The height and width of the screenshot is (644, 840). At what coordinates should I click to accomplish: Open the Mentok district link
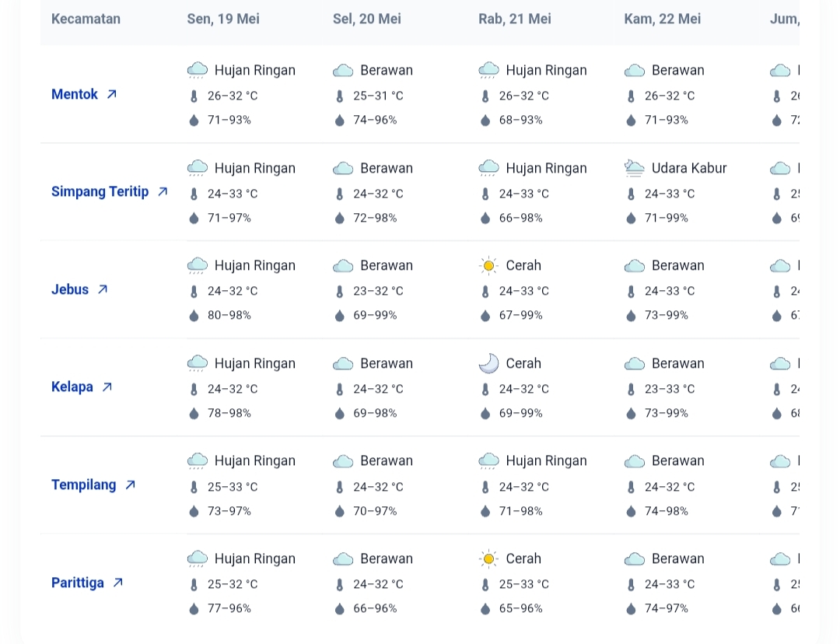tap(75, 94)
